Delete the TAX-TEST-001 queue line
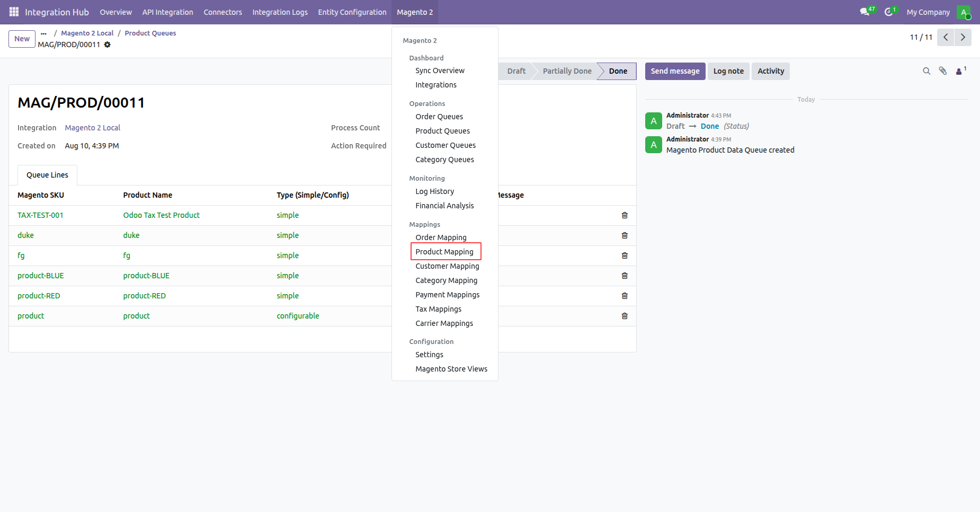The image size is (980, 512). click(625, 215)
